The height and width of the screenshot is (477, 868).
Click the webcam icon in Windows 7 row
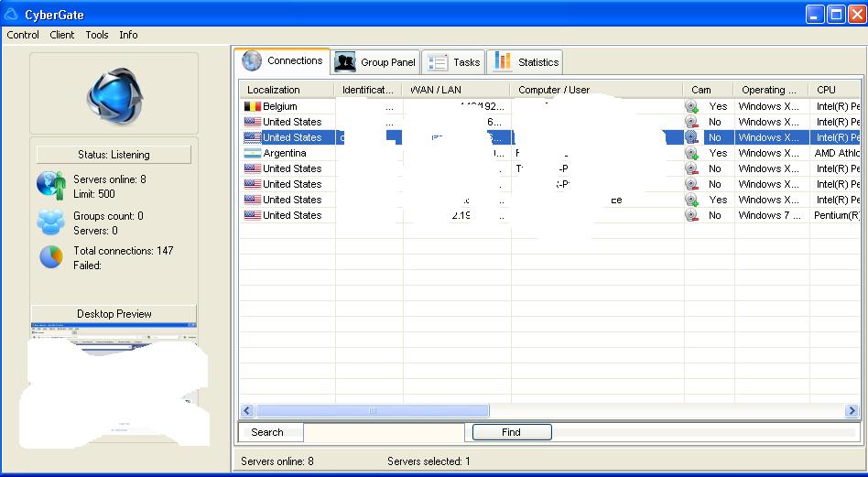(691, 215)
